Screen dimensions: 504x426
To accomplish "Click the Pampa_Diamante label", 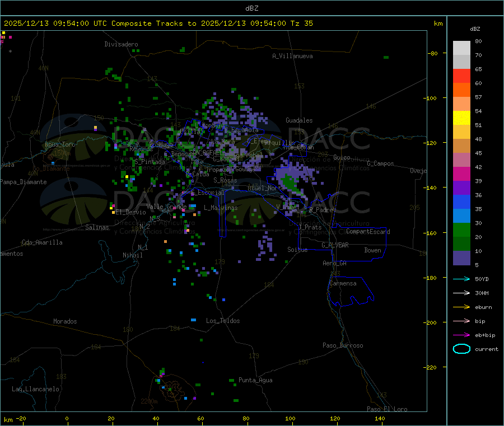I will [24, 182].
